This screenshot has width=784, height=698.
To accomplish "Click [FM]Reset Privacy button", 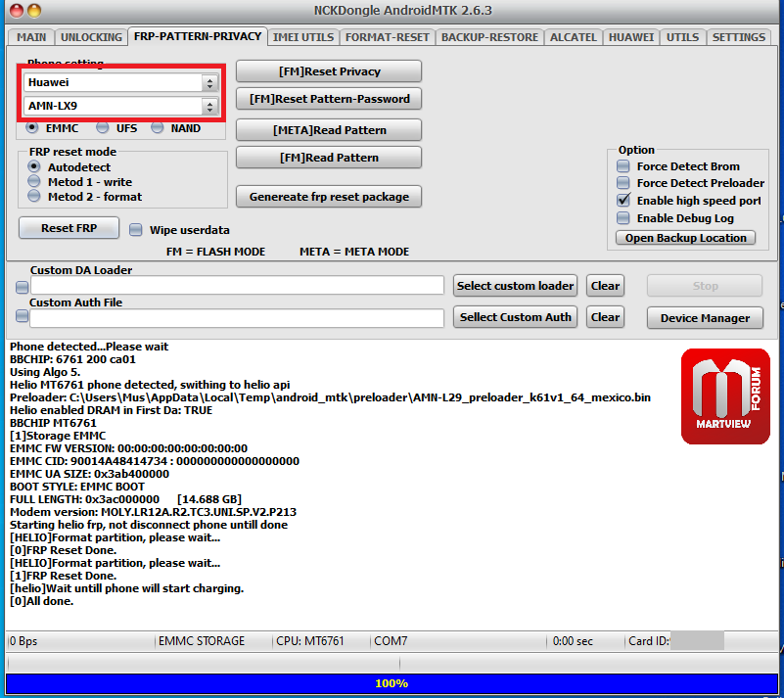I will tap(329, 71).
